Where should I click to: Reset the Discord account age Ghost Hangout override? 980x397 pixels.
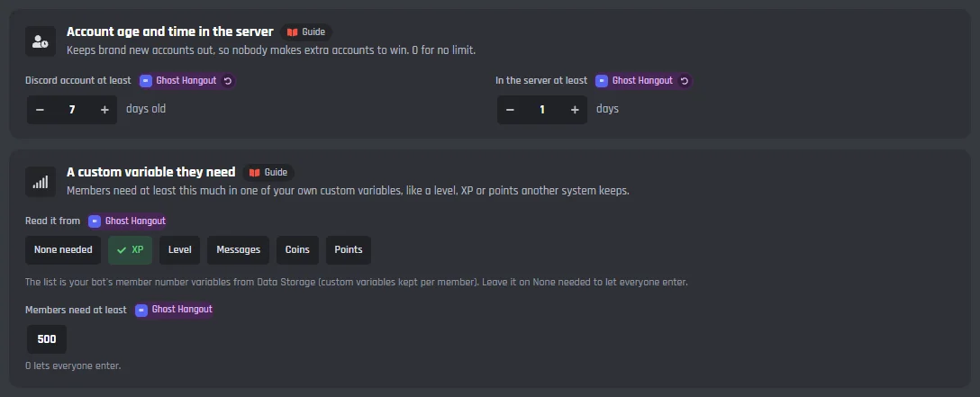228,80
